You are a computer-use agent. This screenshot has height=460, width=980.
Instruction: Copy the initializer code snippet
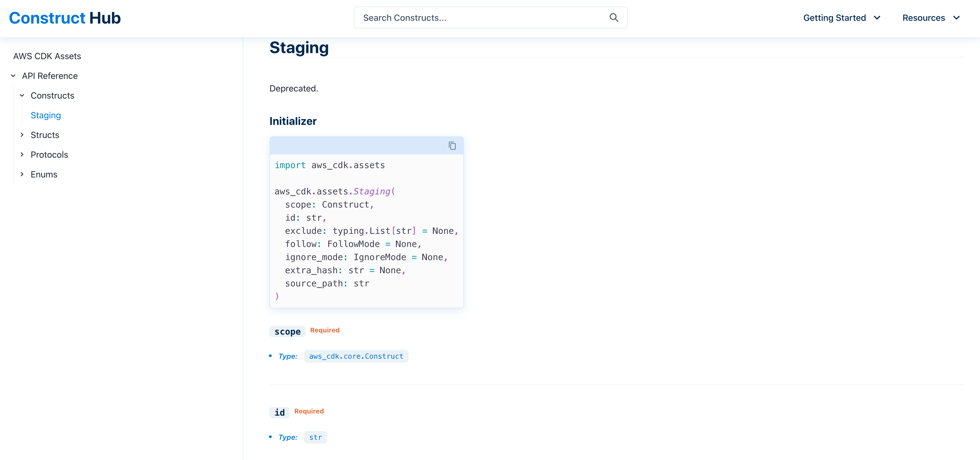click(x=452, y=145)
